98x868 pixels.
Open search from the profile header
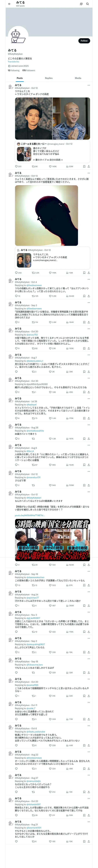88,4
